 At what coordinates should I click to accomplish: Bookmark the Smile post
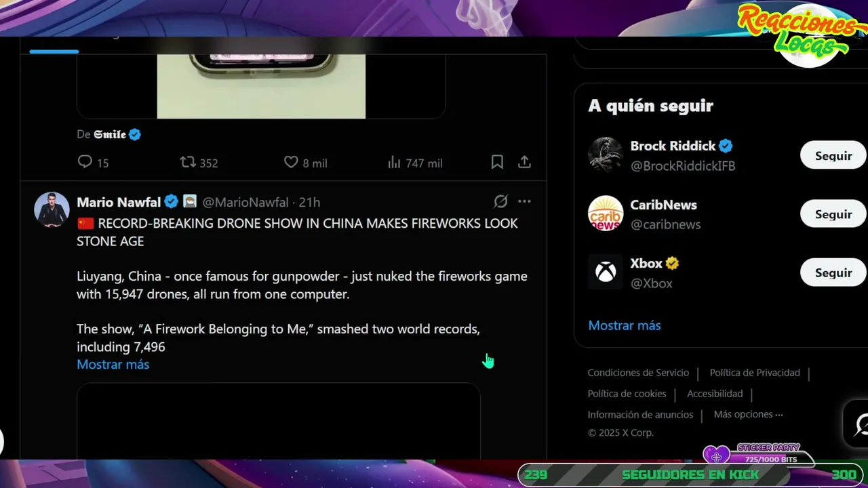(x=497, y=162)
